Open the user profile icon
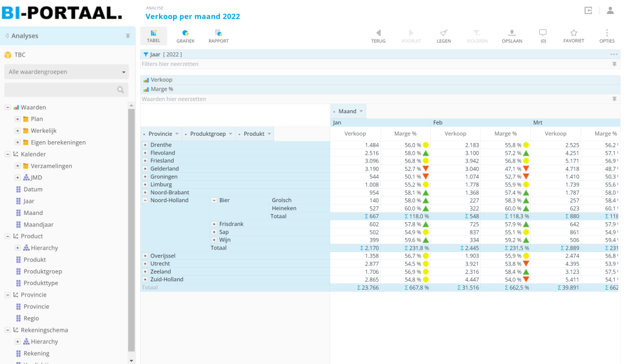This screenshot has height=364, width=624. pyautogui.click(x=610, y=10)
